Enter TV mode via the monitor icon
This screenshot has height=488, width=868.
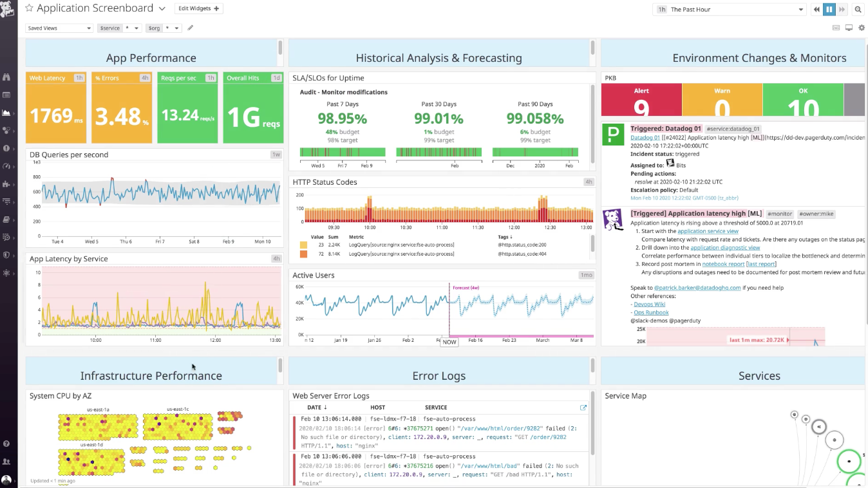849,28
